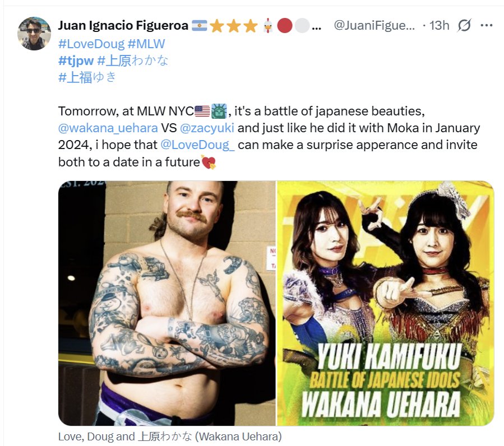Viewport: 504px width, 446px height.
Task: Open the #上福ゆき hashtag
Action: pos(87,77)
